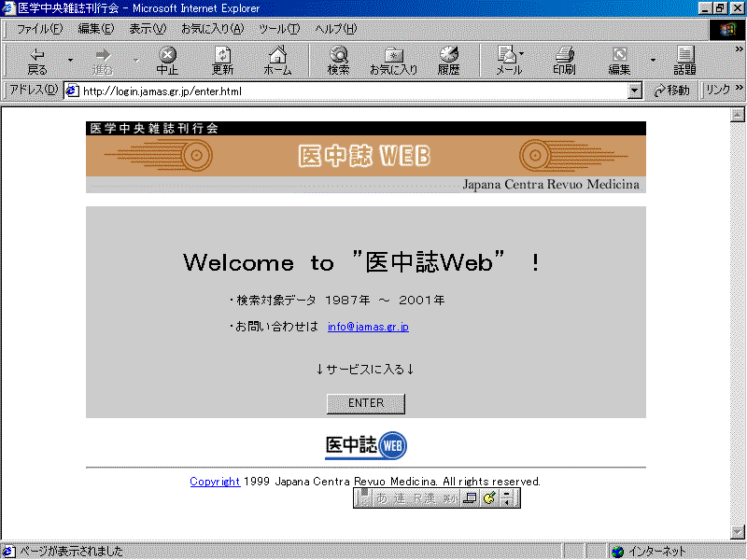This screenshot has width=747, height=560.
Task: Click the ENTER button
Action: [366, 403]
